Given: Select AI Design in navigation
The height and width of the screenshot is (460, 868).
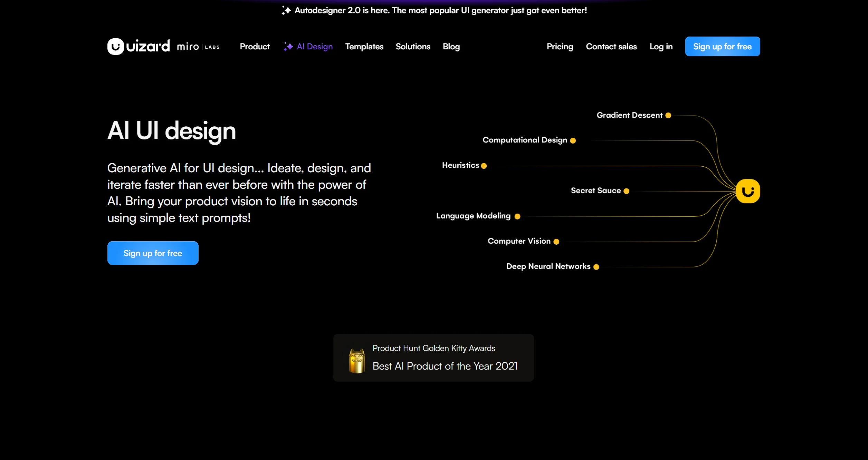Looking at the screenshot, I should [x=314, y=47].
